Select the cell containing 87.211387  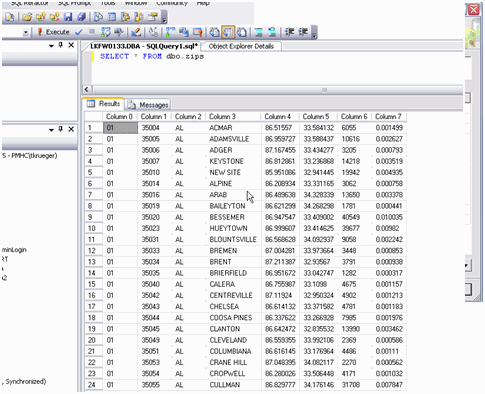click(x=280, y=262)
